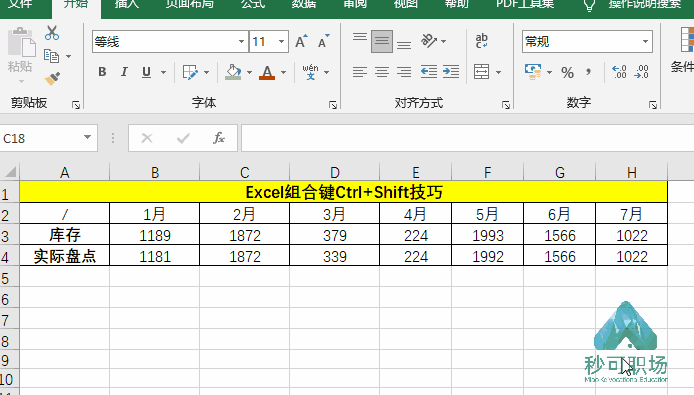Viewport: 694px width, 395px height.
Task: Click the Select All corner triangle
Action: point(10,172)
